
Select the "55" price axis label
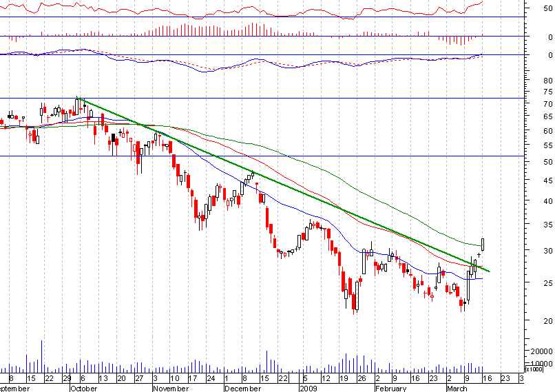tap(548, 145)
